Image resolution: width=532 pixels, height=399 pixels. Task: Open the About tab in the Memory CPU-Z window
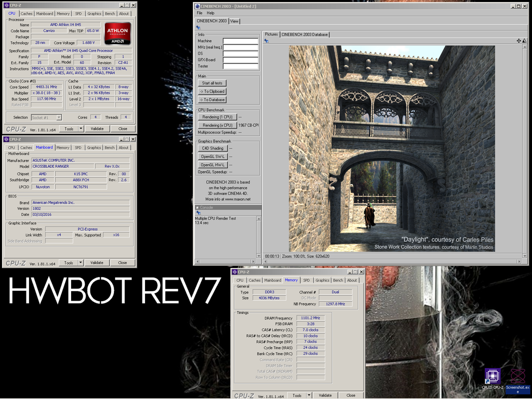coord(352,280)
